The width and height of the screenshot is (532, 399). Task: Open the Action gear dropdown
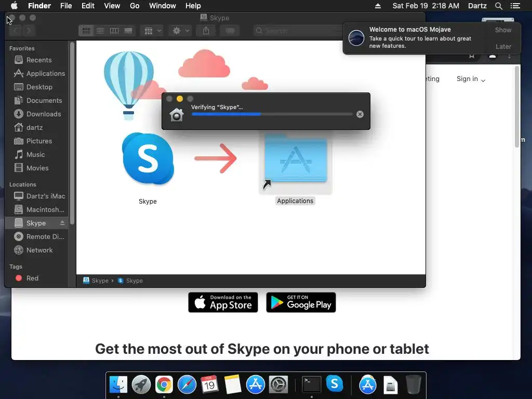[181, 31]
